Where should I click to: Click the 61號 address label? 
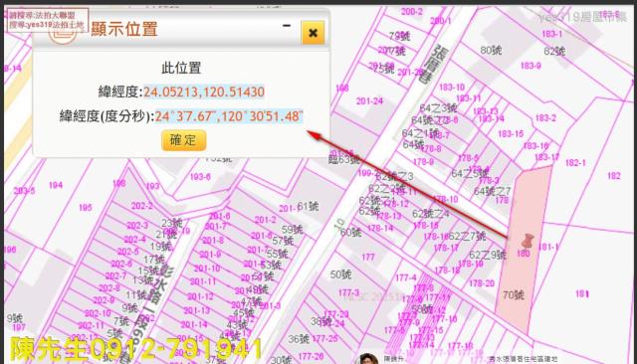[308, 207]
